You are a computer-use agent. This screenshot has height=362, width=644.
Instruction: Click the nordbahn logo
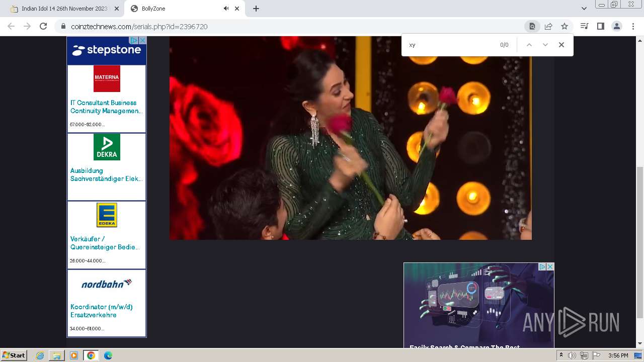pos(107,284)
